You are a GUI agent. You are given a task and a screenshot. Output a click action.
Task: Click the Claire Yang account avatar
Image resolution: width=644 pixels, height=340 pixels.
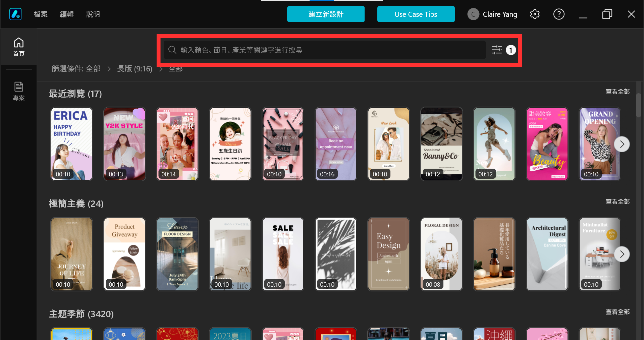coord(473,14)
